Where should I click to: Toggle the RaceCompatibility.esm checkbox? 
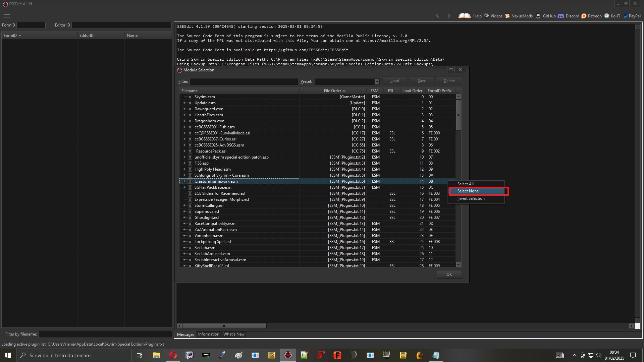tap(190, 224)
